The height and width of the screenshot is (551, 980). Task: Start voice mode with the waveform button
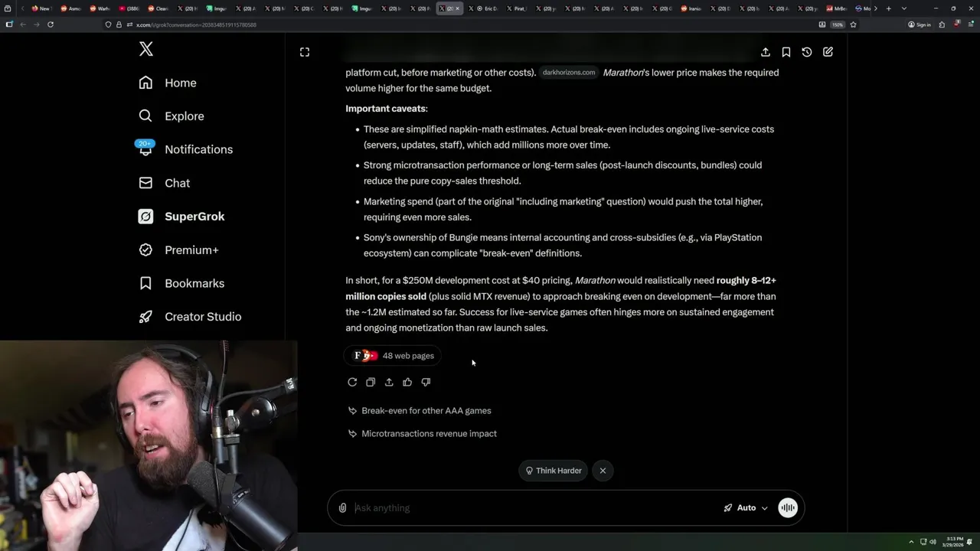click(788, 508)
